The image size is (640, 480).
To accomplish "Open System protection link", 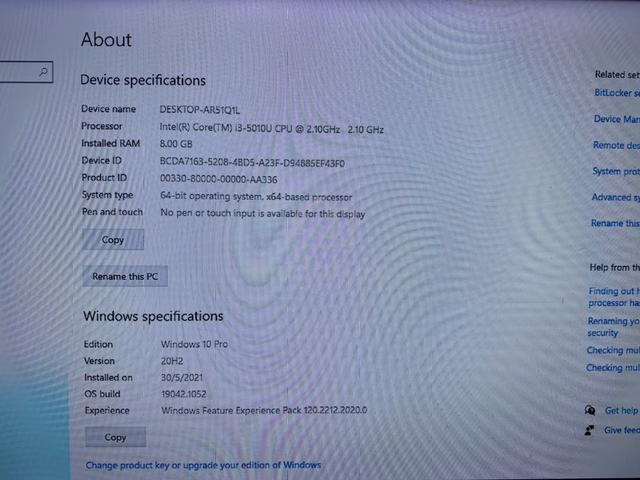I will point(616,171).
